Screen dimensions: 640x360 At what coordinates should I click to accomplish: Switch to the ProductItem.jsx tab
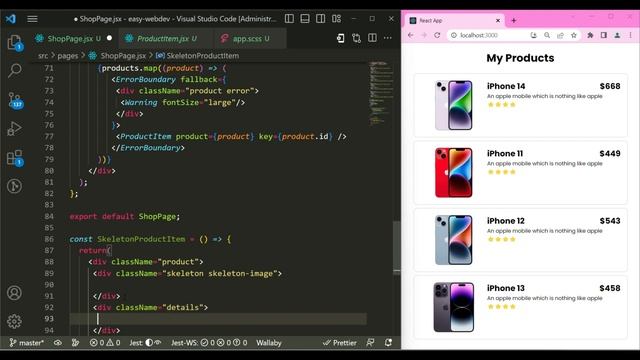167,39
